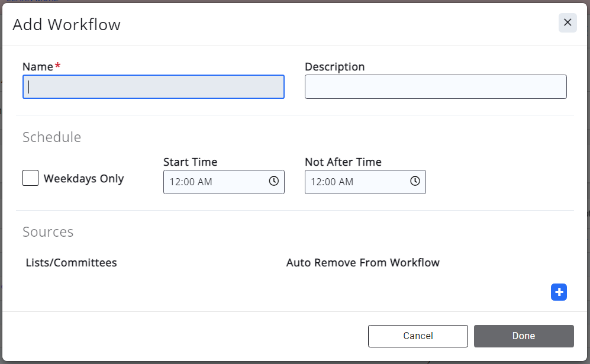This screenshot has height=364, width=590.
Task: Close the Add Workflow dialog with X
Action: 567,22
